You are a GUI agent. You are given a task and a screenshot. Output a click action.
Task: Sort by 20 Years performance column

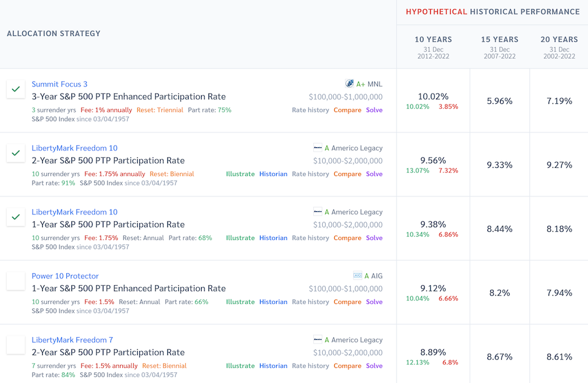point(559,39)
